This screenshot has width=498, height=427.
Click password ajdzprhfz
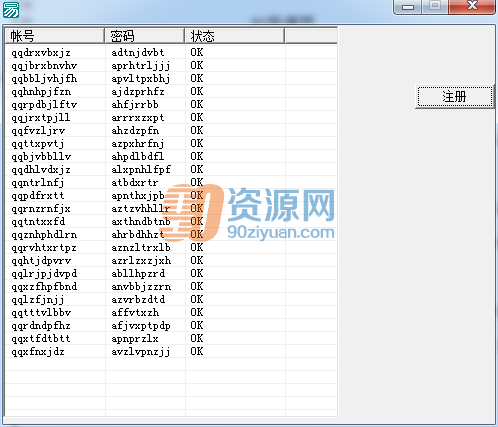(x=138, y=92)
